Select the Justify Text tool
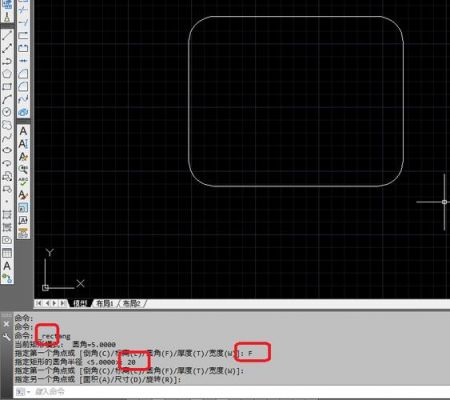Viewport: 450px width, 400px height. 23,220
